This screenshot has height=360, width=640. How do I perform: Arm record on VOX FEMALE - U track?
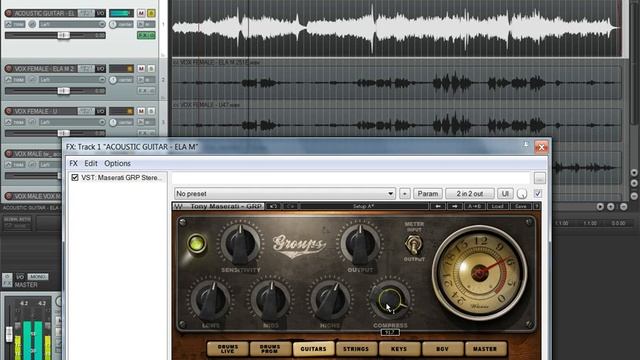coord(9,111)
